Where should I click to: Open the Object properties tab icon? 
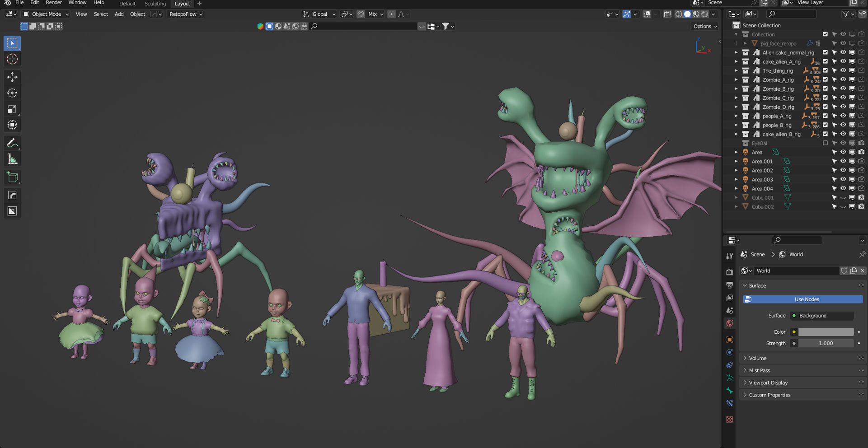[x=729, y=340]
